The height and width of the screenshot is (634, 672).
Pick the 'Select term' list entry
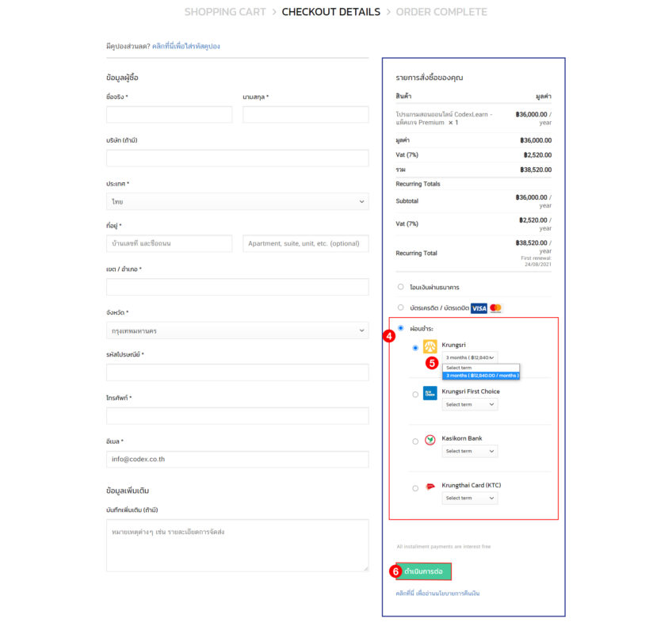tap(460, 368)
